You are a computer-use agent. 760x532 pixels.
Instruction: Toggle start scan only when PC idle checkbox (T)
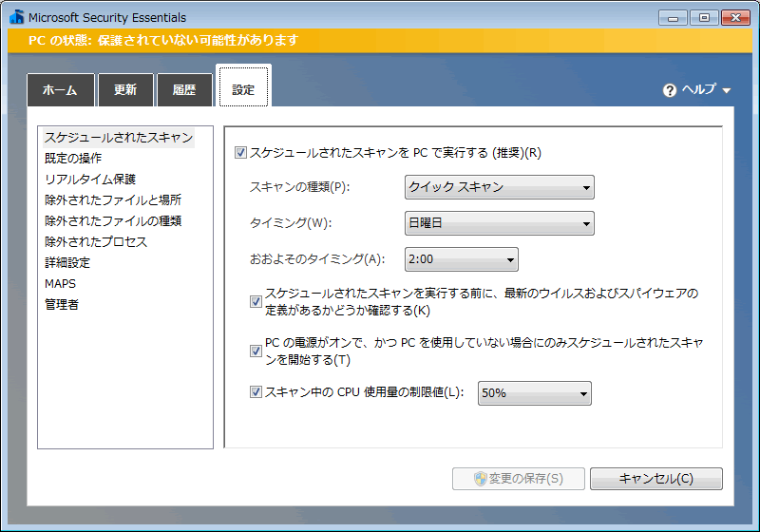pyautogui.click(x=256, y=351)
